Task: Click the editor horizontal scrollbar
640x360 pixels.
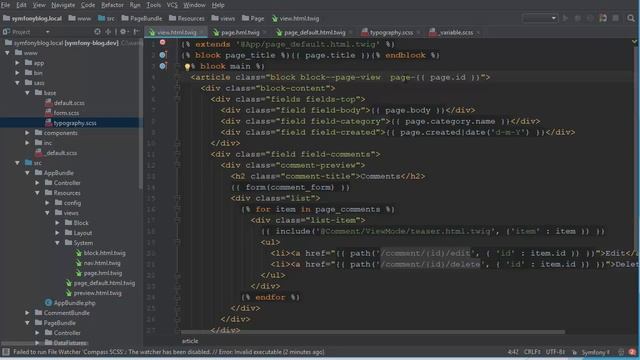Action: pos(373,332)
